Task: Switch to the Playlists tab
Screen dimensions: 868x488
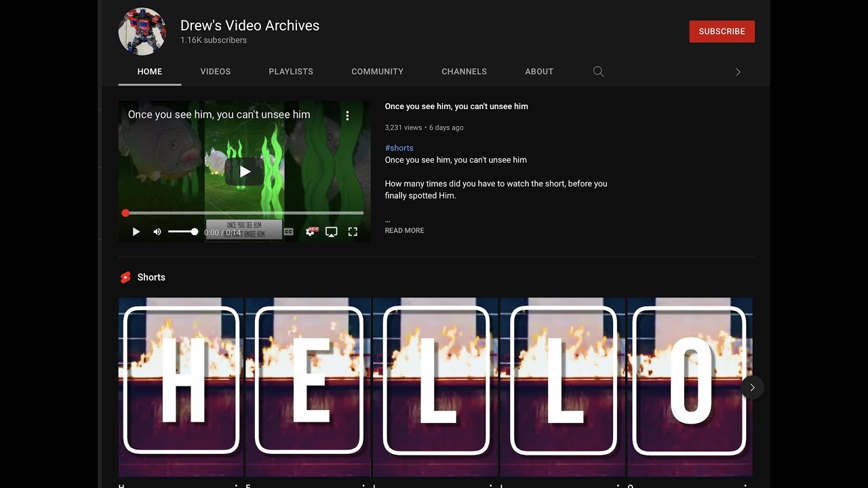Action: 291,71
